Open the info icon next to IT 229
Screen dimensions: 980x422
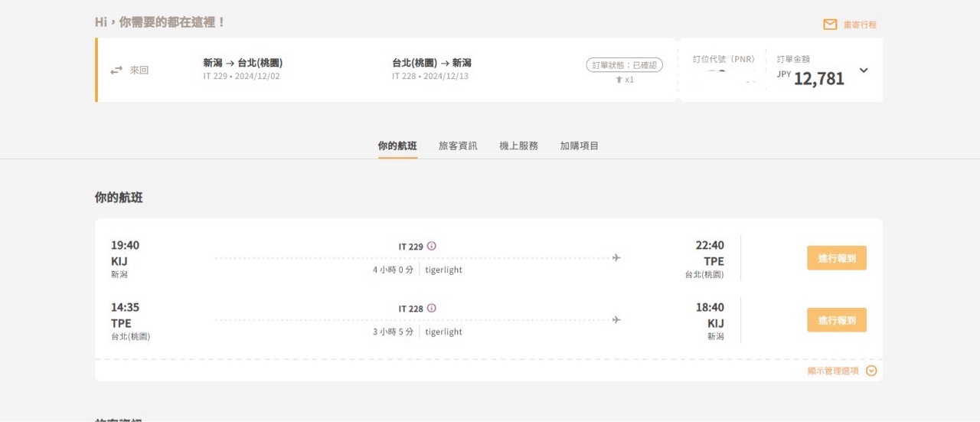pyautogui.click(x=432, y=246)
